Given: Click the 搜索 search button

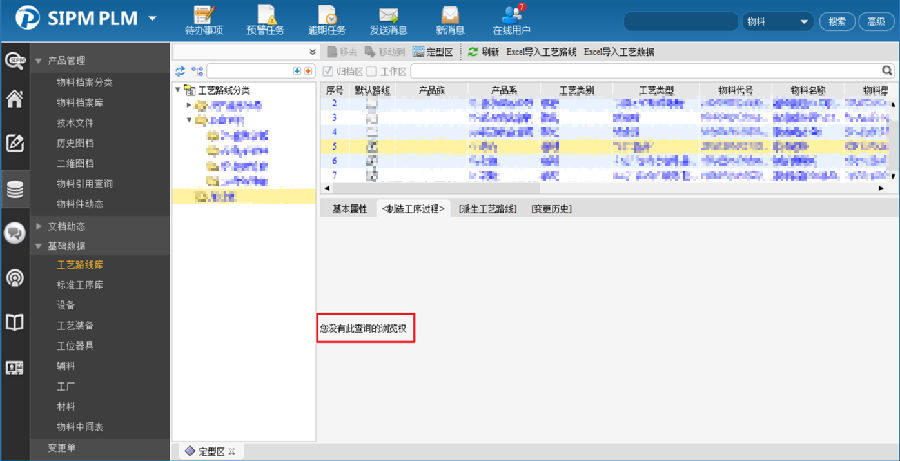Looking at the screenshot, I should pyautogui.click(x=838, y=21).
